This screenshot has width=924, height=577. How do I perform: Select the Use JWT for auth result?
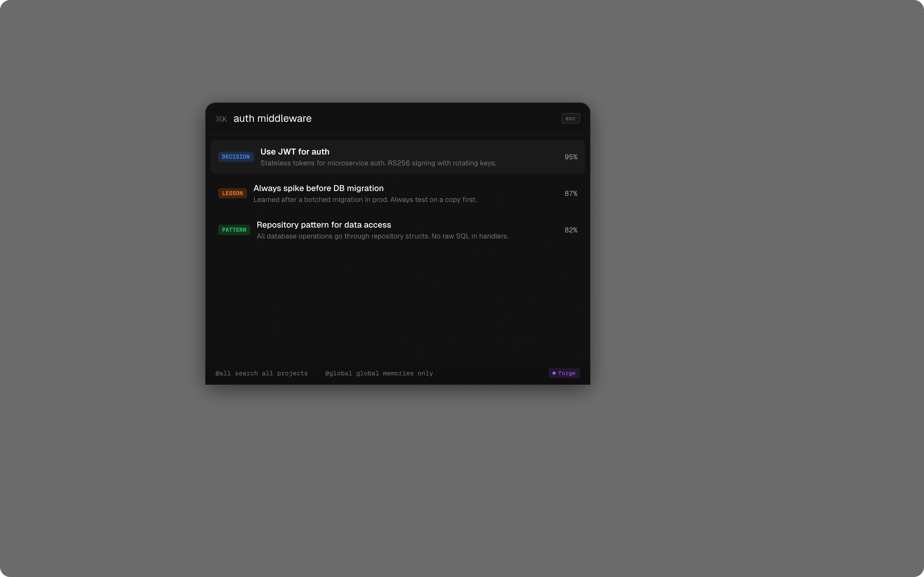(x=397, y=156)
